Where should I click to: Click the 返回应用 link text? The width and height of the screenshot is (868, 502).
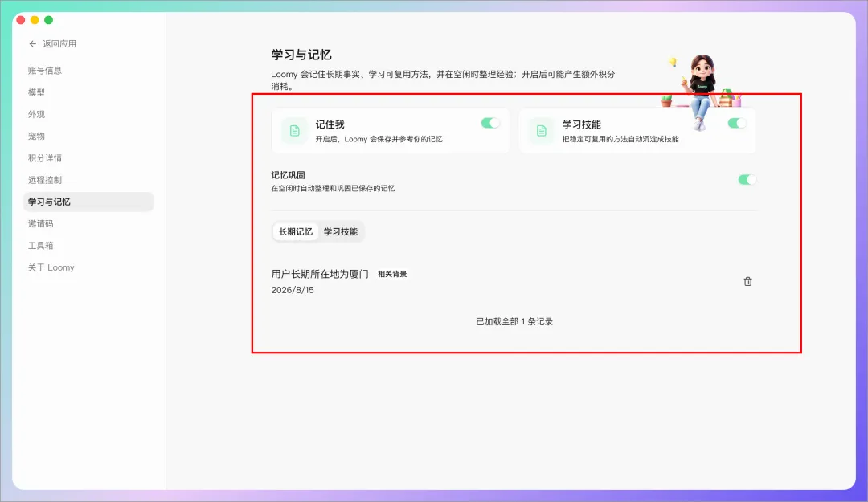tap(59, 43)
